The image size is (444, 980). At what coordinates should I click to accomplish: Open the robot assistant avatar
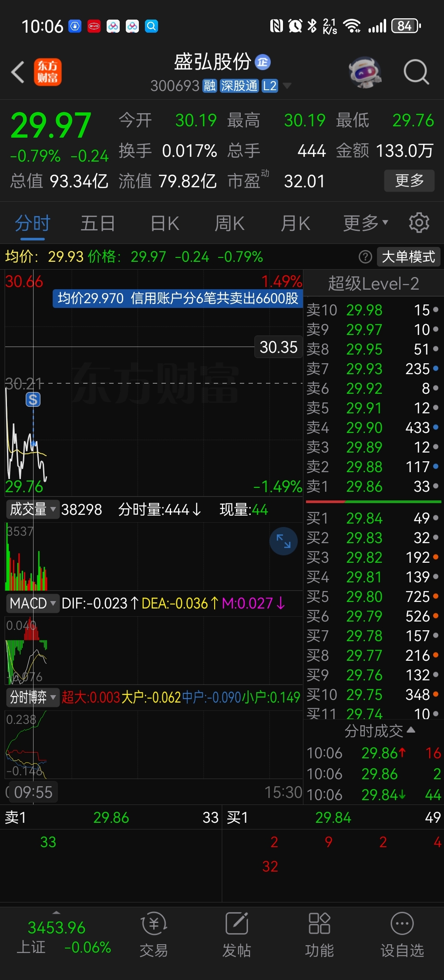pyautogui.click(x=365, y=72)
